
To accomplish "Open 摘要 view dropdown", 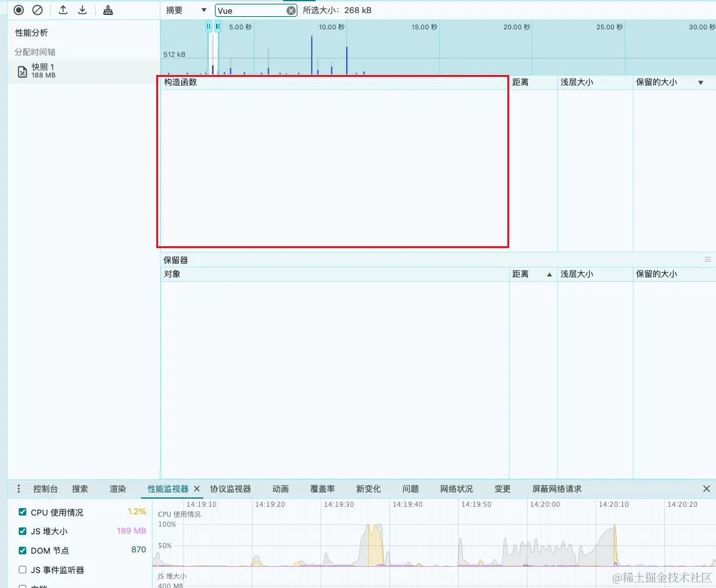I will point(186,10).
